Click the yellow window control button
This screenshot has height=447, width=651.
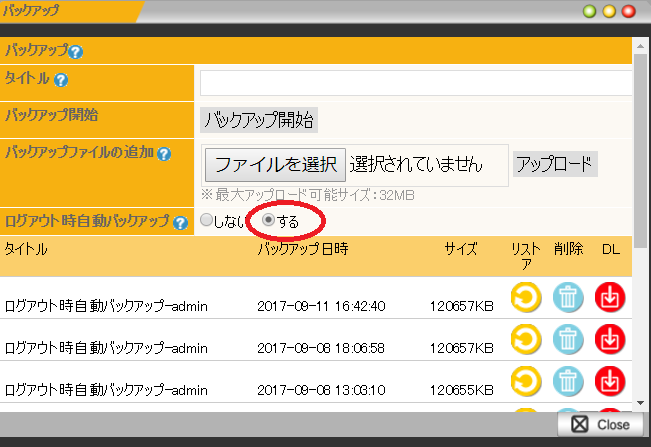click(609, 11)
